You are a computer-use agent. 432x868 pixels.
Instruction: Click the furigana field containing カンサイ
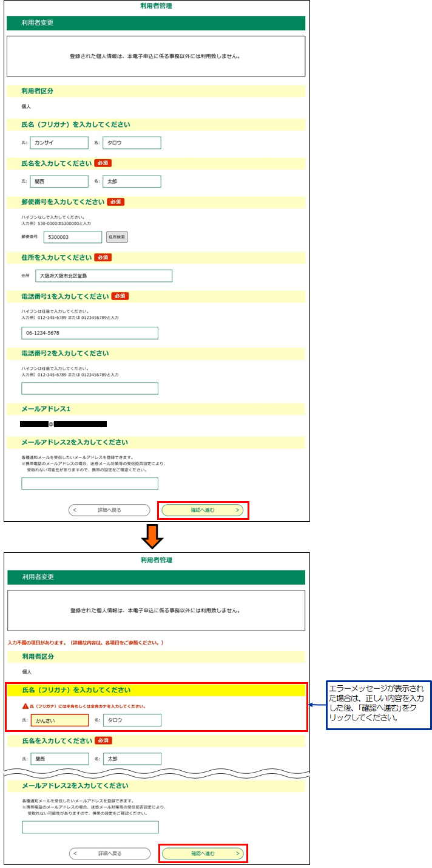click(59, 143)
